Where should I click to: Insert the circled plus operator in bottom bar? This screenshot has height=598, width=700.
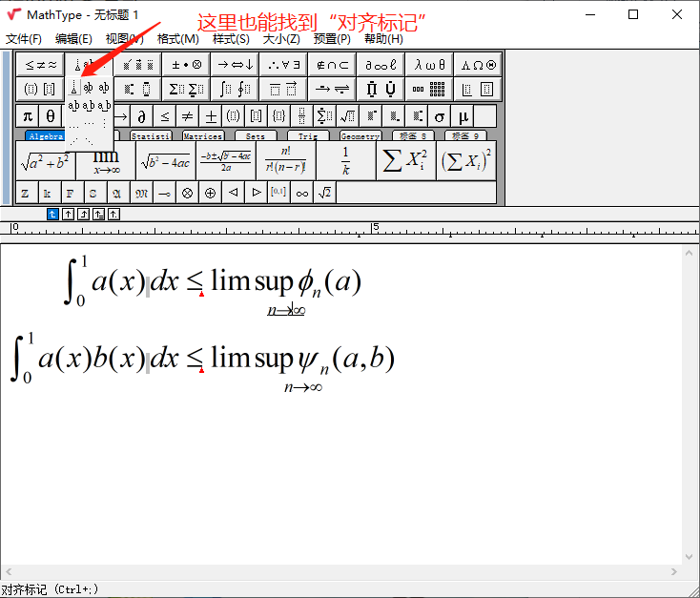[x=210, y=193]
